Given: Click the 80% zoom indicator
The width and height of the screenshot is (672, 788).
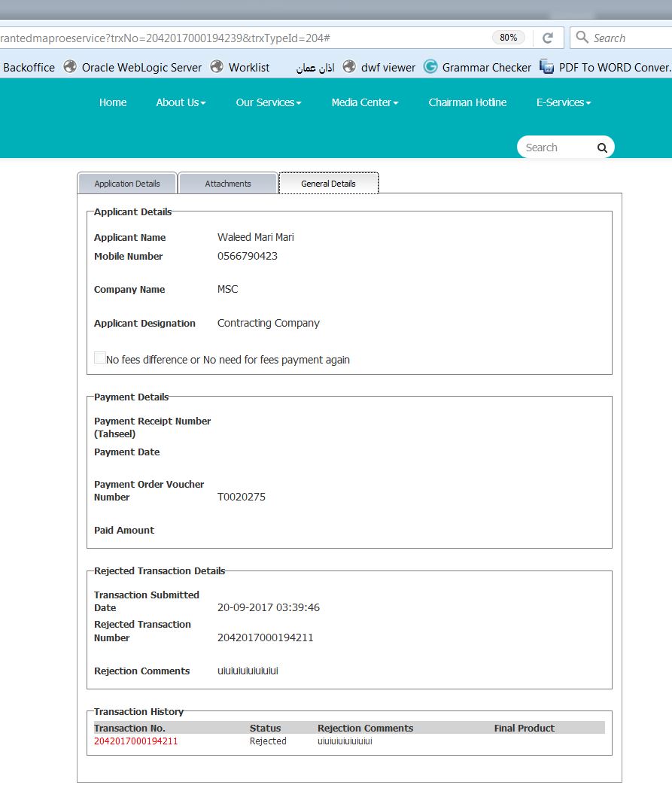Looking at the screenshot, I should coord(508,38).
